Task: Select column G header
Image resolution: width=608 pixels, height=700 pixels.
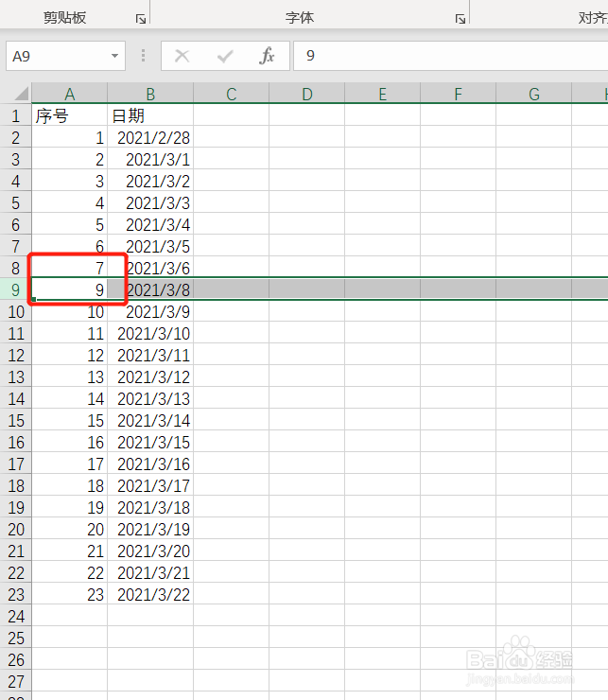Action: 534,94
